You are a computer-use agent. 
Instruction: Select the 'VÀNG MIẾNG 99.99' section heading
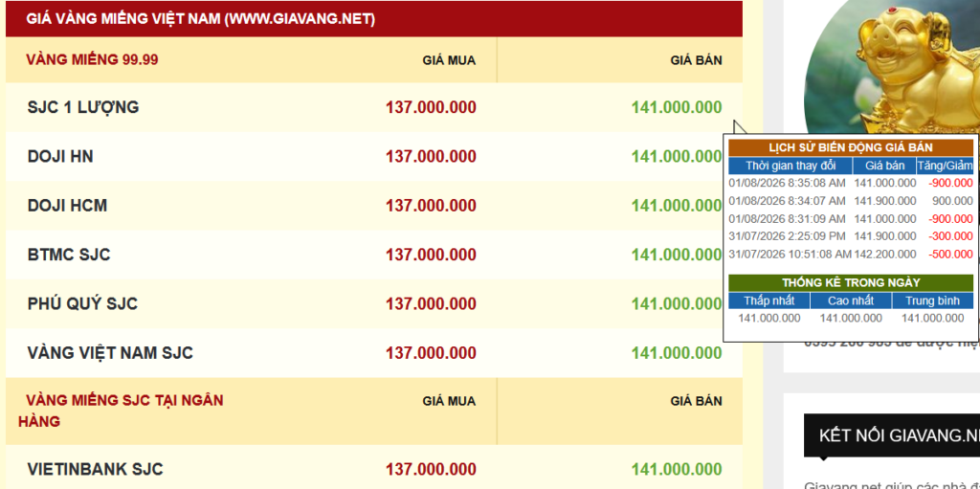(92, 60)
